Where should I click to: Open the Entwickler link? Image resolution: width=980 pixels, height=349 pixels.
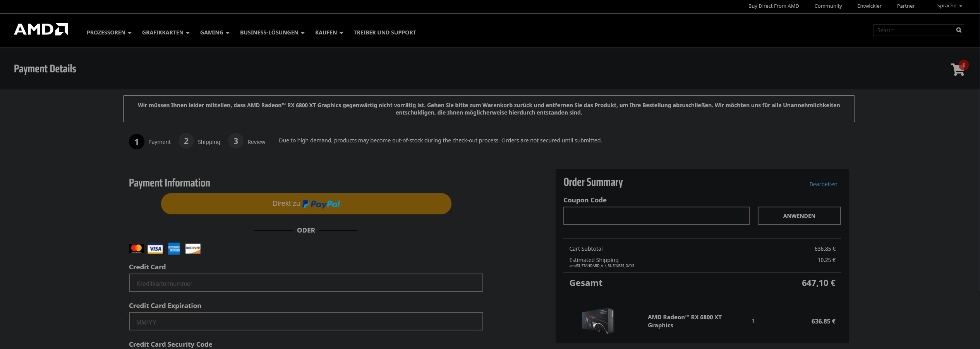tap(869, 6)
